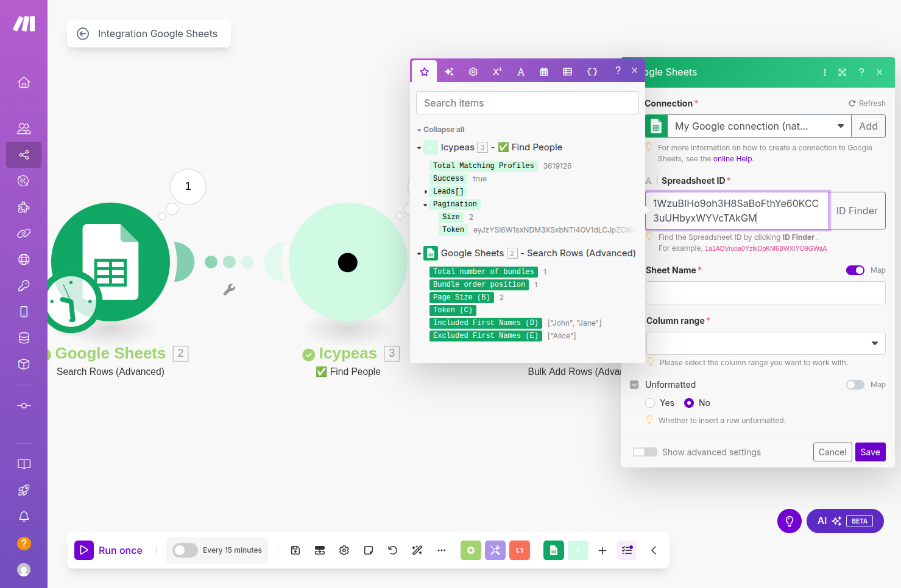Toggle the Unformatted Map switch

click(x=855, y=385)
